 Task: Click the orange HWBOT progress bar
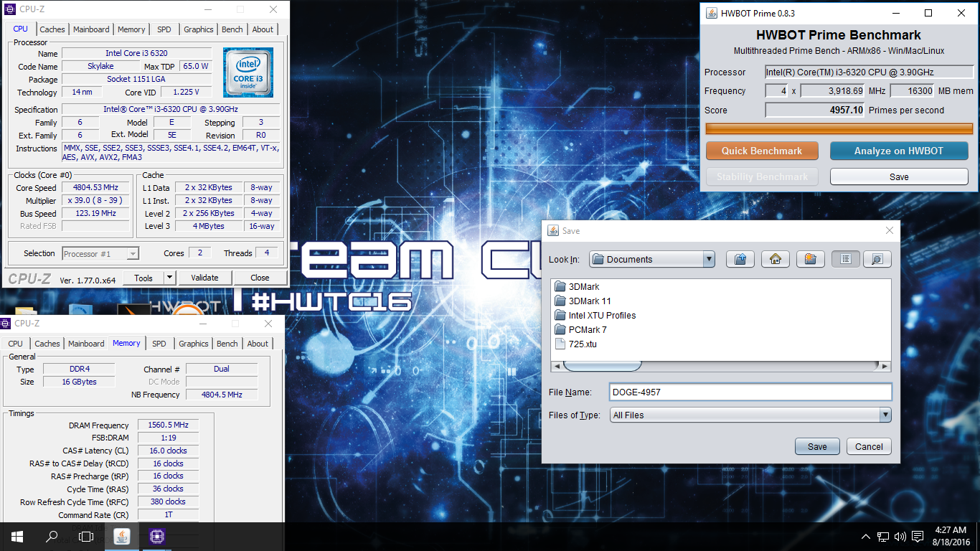tap(839, 128)
